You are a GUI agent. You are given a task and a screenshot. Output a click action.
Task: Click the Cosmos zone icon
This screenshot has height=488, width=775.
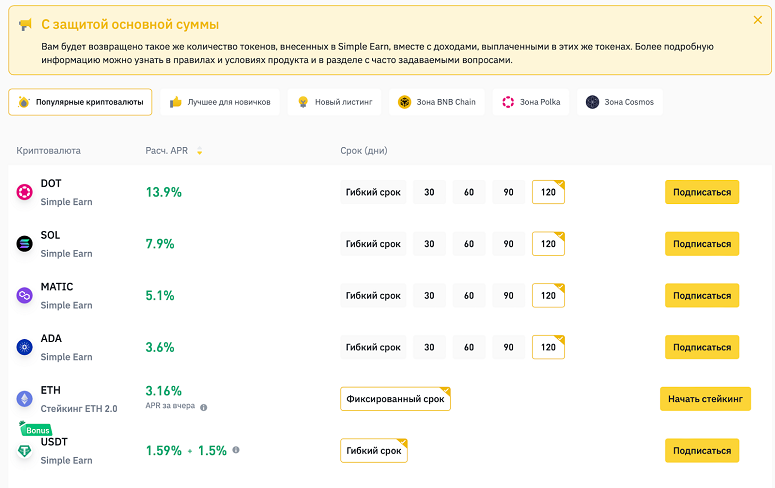click(592, 102)
